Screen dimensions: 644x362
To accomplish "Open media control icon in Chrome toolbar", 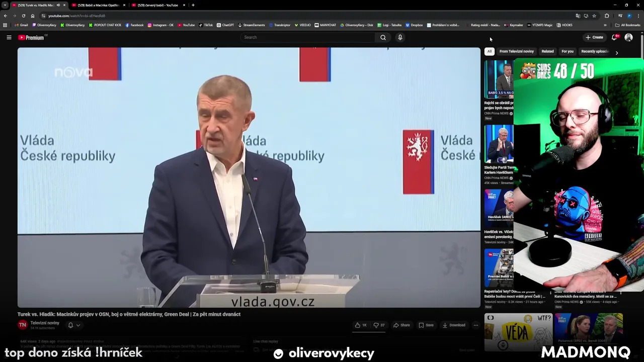I will (x=620, y=16).
